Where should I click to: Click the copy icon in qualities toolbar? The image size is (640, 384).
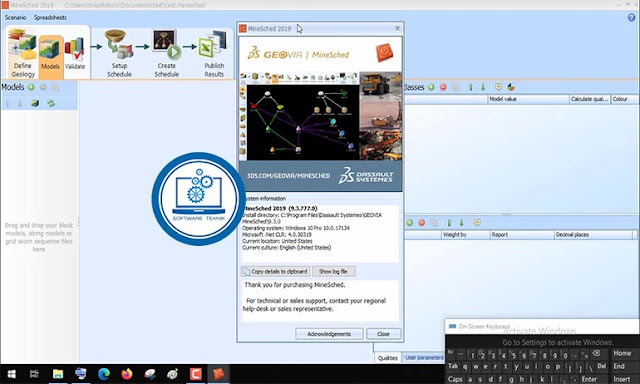[x=434, y=222]
